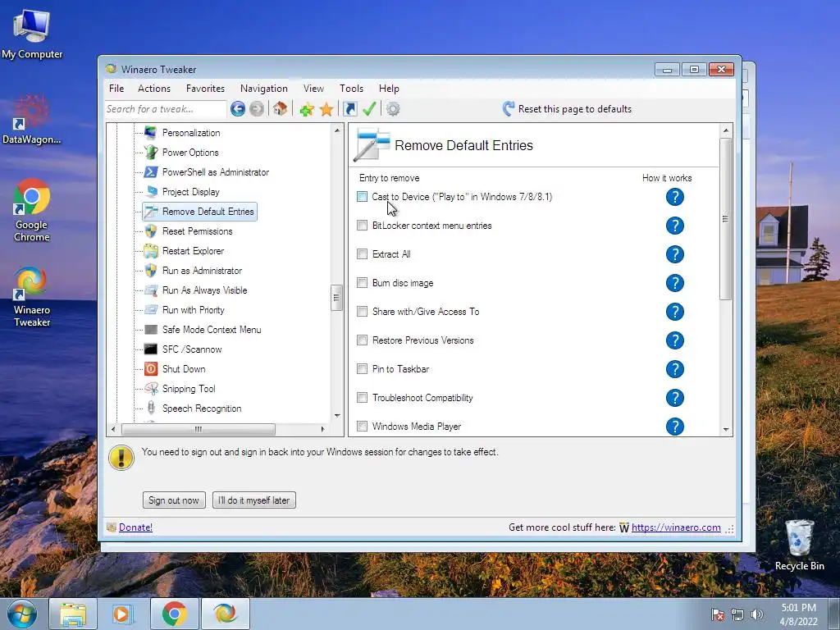Click the Search for a tweak field
The image size is (840, 630).
[x=166, y=109]
